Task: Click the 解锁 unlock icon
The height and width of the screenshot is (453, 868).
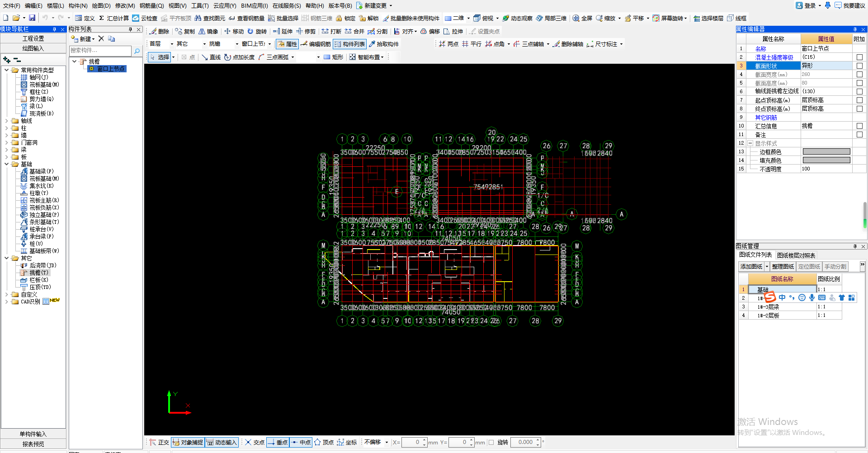Action: click(369, 18)
